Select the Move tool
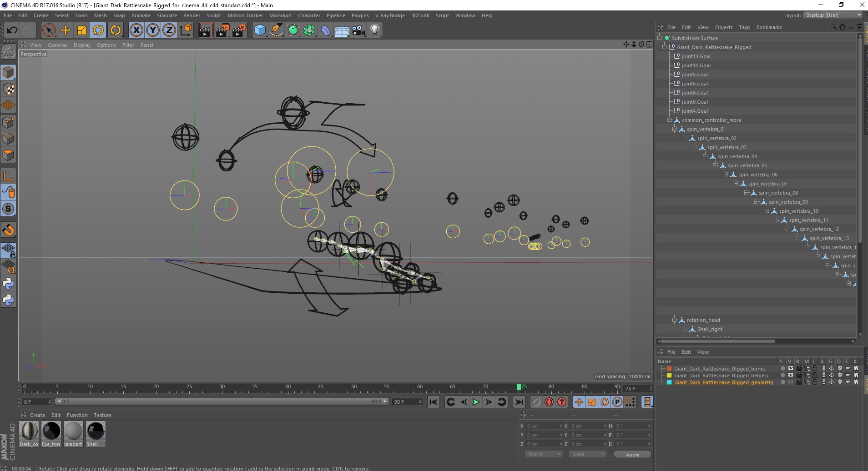This screenshot has height=471, width=868. coord(65,30)
